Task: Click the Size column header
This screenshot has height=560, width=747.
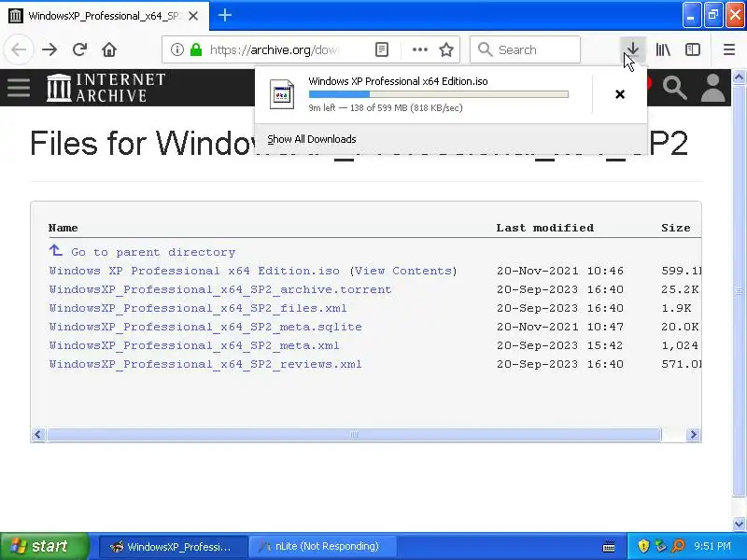Action: tap(675, 228)
